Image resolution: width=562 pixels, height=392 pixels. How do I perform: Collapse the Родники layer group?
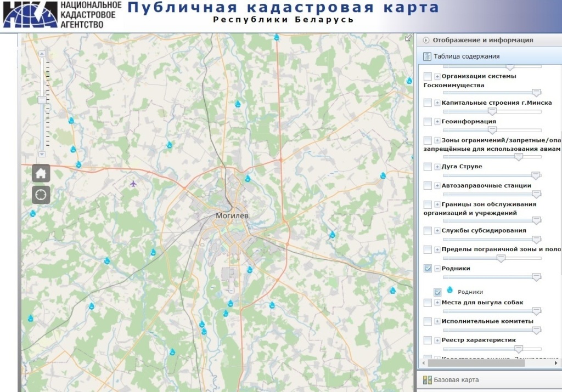tap(437, 269)
